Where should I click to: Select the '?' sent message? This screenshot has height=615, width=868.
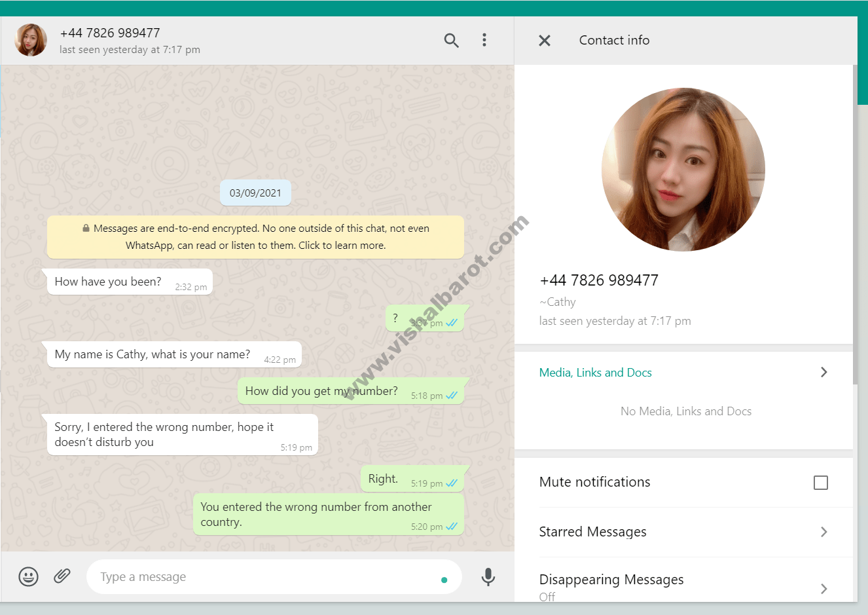(x=427, y=318)
